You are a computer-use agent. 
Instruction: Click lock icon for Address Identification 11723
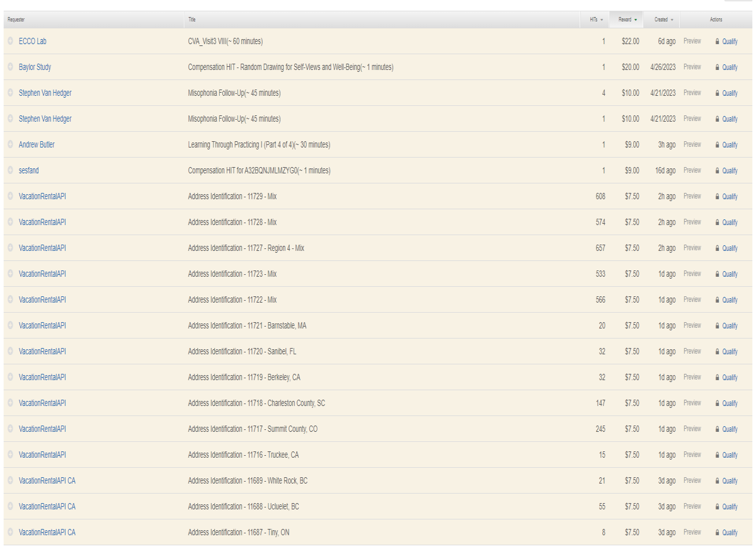(x=717, y=274)
